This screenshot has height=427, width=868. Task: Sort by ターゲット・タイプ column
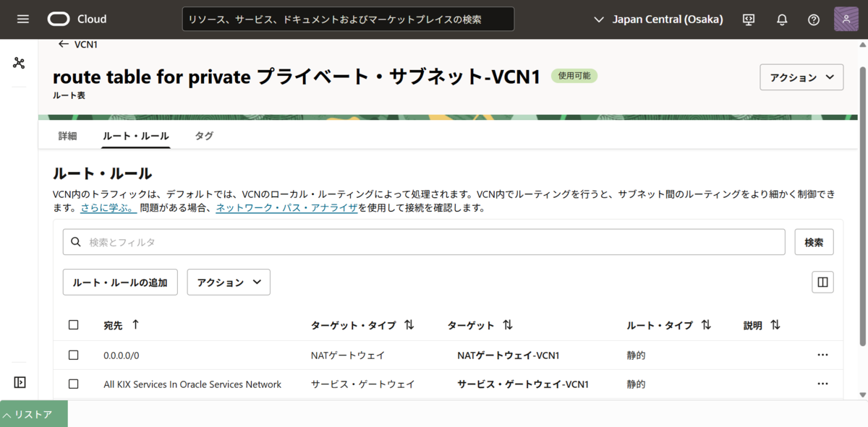click(409, 325)
